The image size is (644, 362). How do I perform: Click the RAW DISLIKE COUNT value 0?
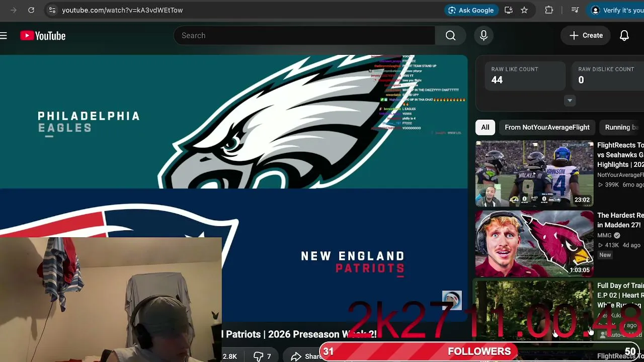581,80
